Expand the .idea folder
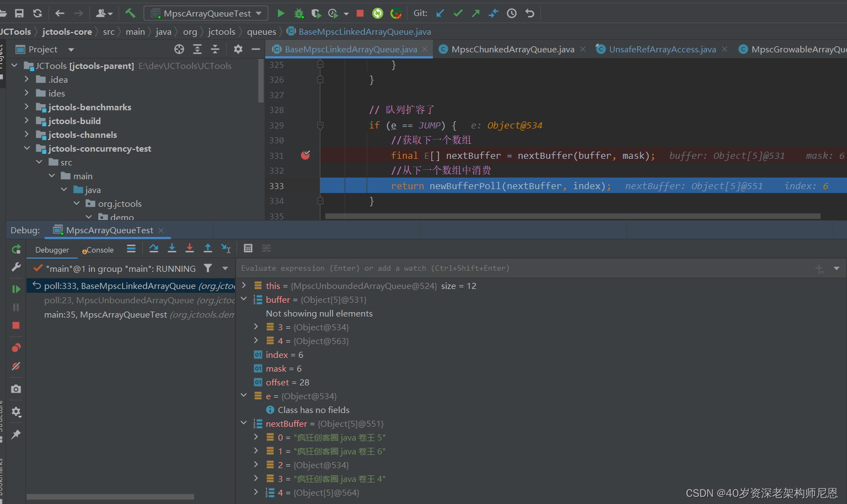 (x=26, y=79)
